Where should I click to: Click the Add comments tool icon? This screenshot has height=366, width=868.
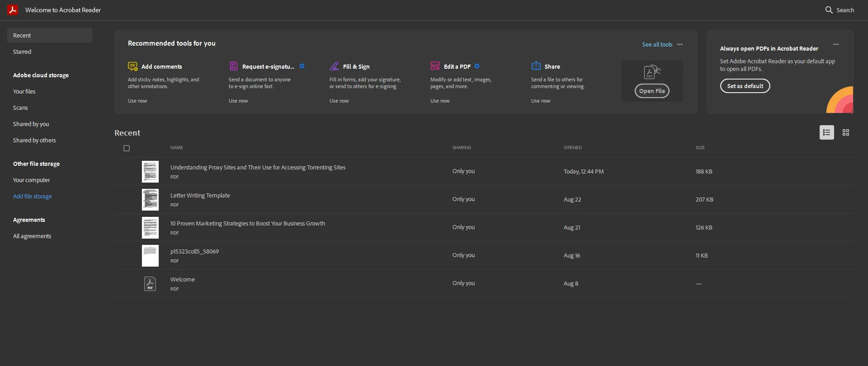[x=132, y=66]
